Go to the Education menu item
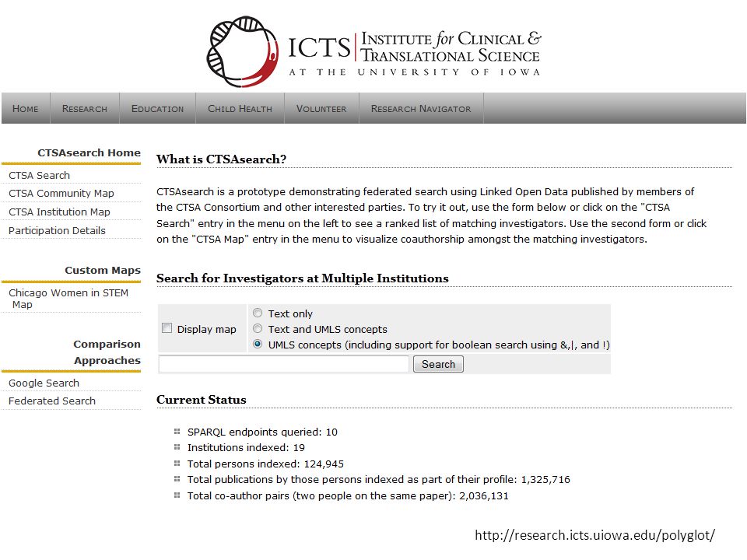This screenshot has height=560, width=747. click(158, 109)
